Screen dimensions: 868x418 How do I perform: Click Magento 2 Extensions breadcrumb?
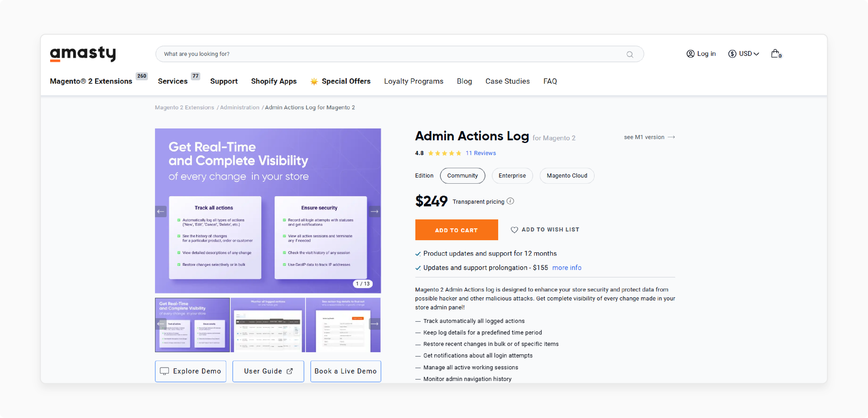pos(184,107)
